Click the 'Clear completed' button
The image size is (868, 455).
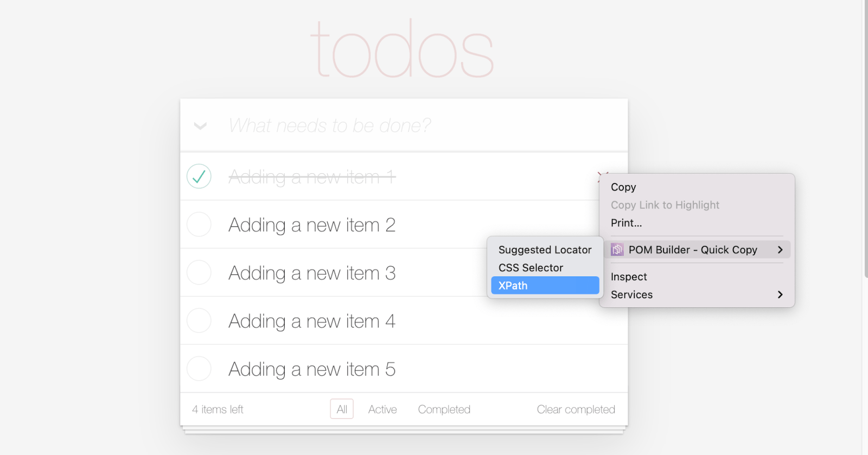pyautogui.click(x=576, y=409)
